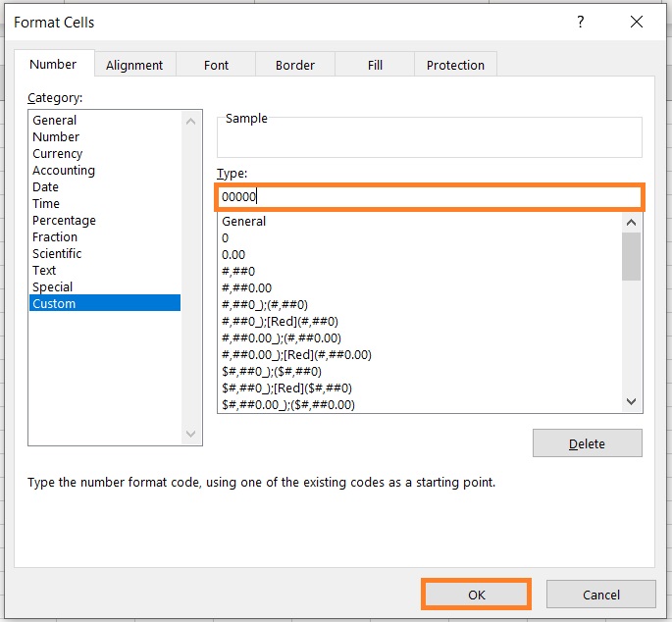Pick #,##0.00_);(#,##0.00) format code
672x622 pixels.
tap(420, 338)
